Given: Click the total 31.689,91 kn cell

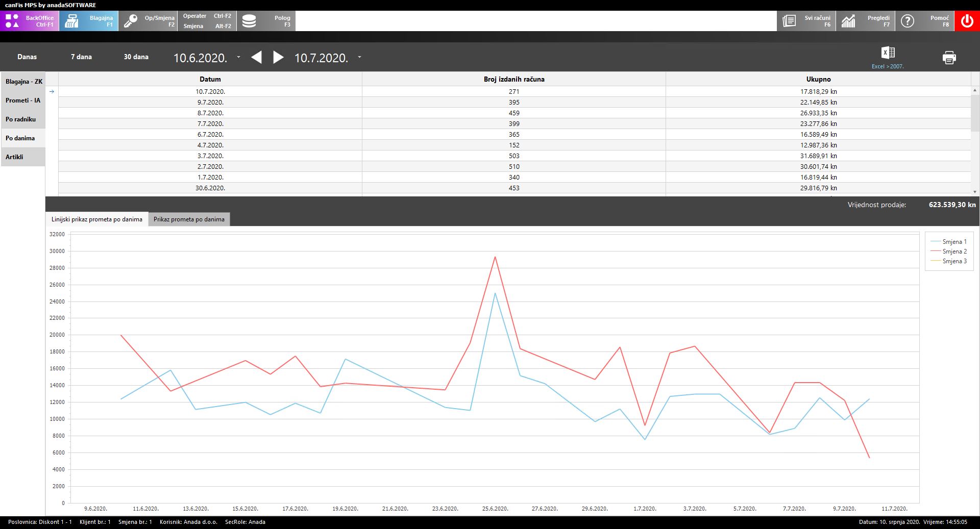Looking at the screenshot, I should [x=818, y=156].
